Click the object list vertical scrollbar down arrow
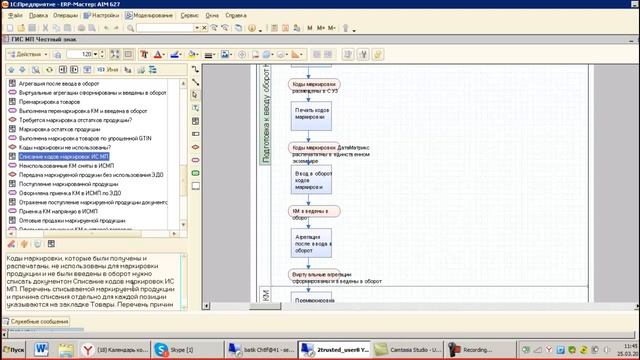640x360 pixels. [183, 224]
